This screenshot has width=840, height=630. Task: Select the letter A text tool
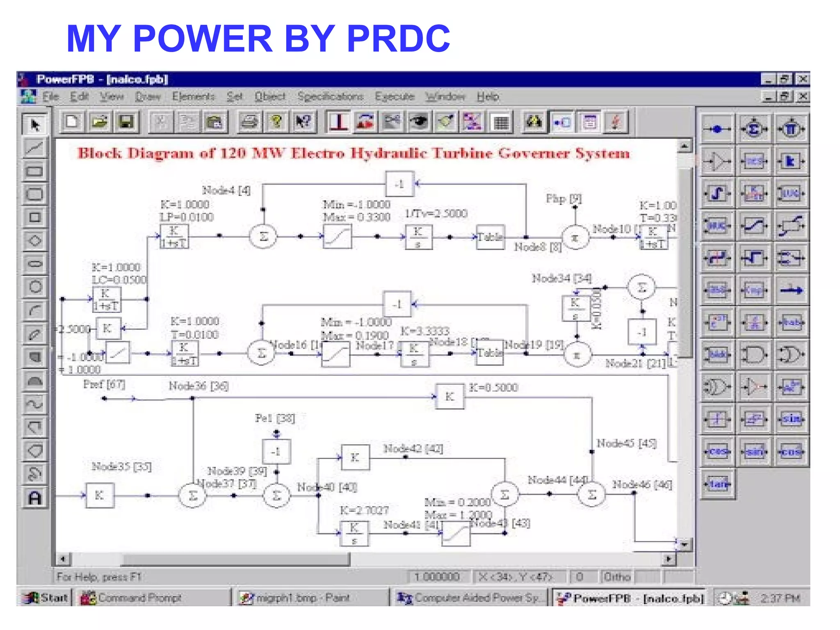click(x=35, y=498)
